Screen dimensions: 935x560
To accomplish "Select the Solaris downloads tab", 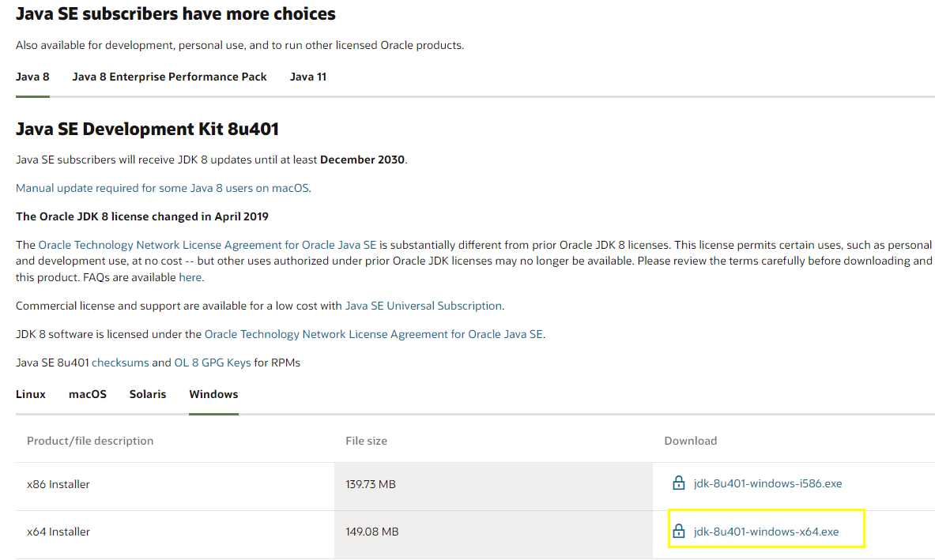I will [x=148, y=394].
